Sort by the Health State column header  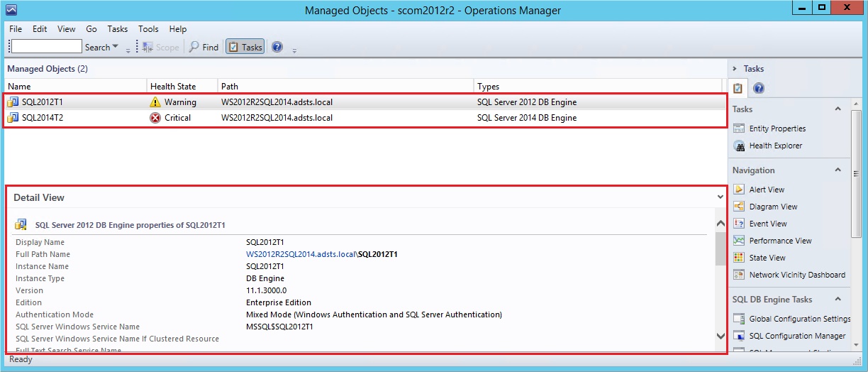[x=182, y=87]
